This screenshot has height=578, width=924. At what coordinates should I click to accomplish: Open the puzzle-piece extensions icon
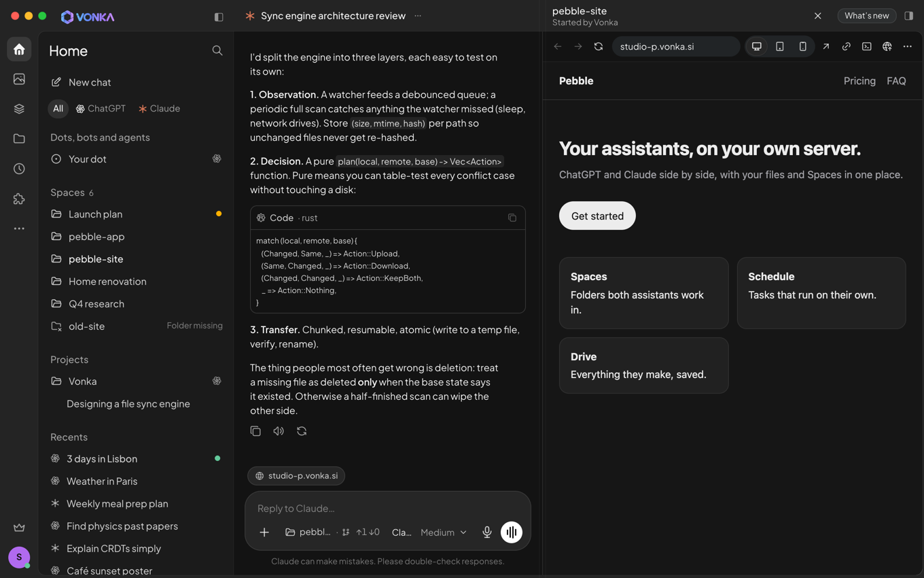[x=19, y=199]
